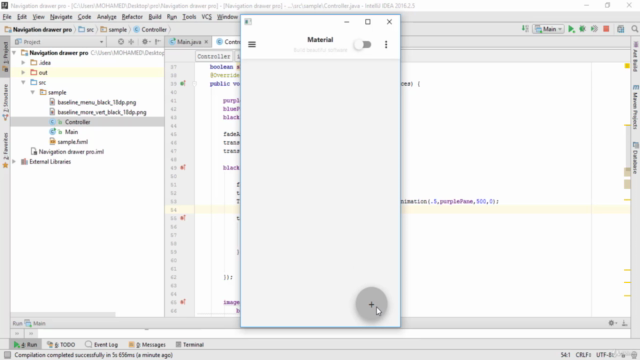Open the Favorites side tool tab
Viewport: 640px width, 360px height.
click(x=5, y=150)
